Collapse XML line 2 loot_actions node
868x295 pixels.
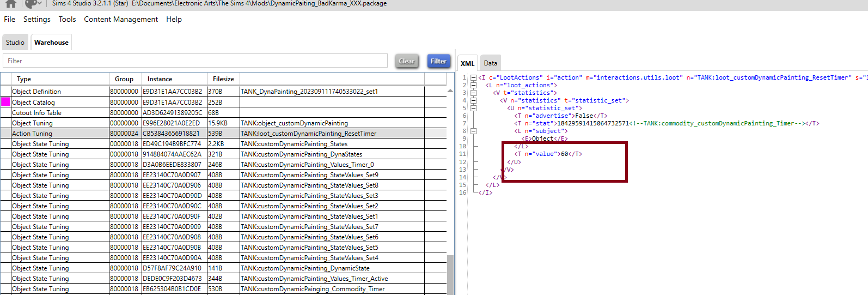tap(474, 86)
